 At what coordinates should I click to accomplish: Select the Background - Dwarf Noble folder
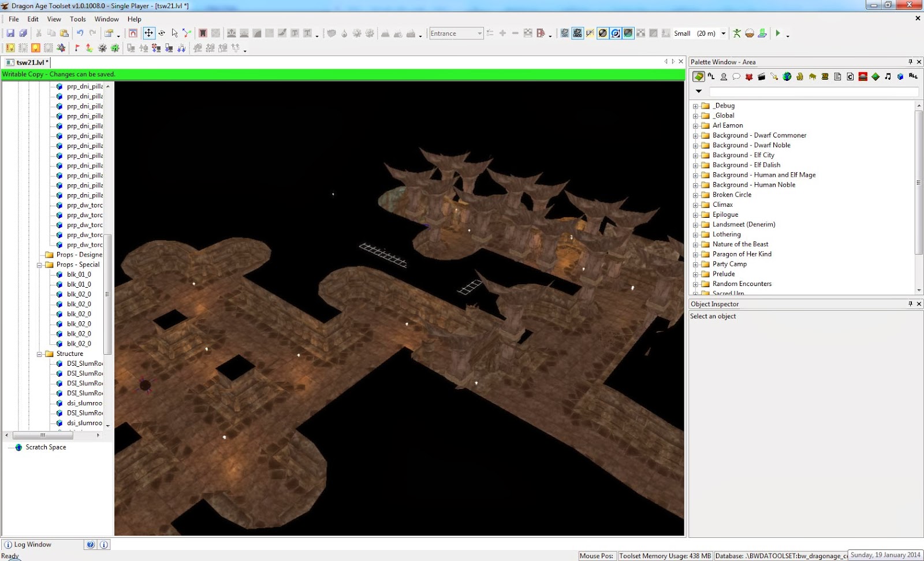click(751, 146)
